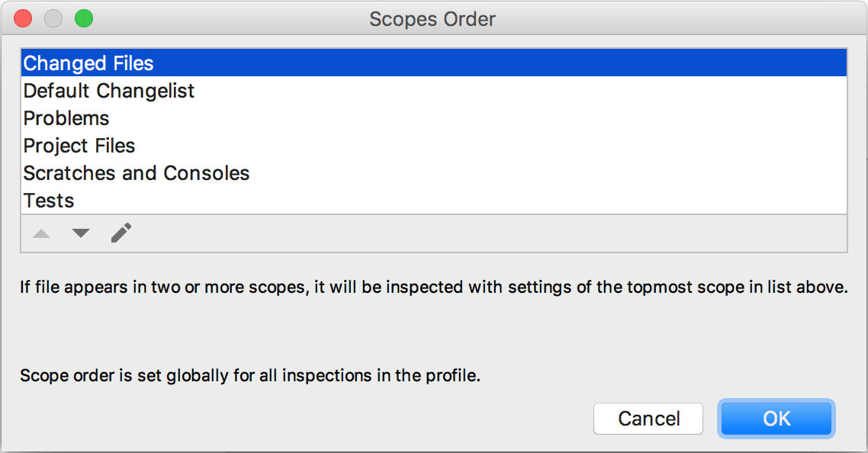Click the disabled gray minimize window button
The height and width of the screenshot is (453, 868).
53,18
